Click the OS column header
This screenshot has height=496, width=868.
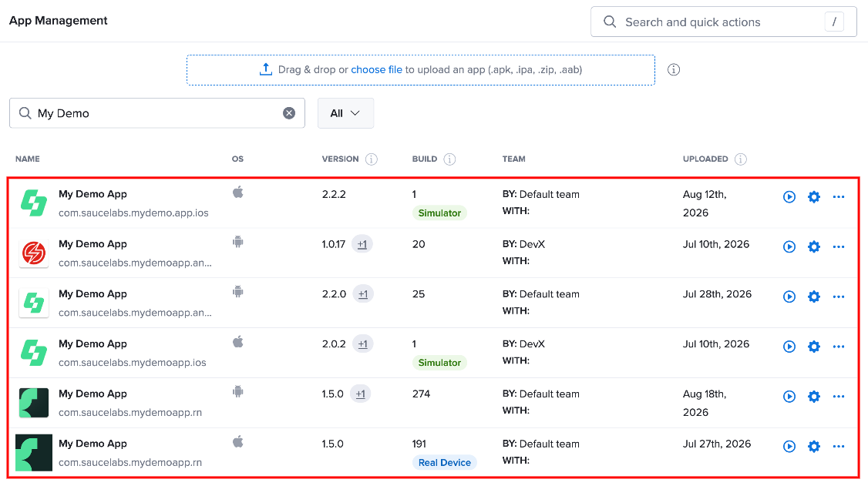(x=237, y=159)
